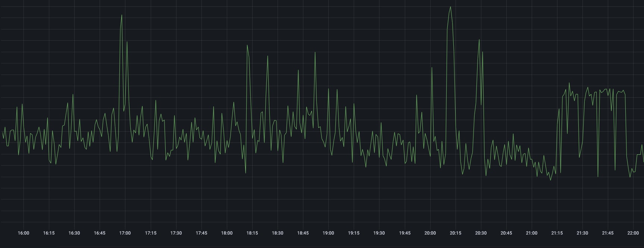Click the 16:00 time axis label
This screenshot has height=248, width=644.
tap(23, 233)
